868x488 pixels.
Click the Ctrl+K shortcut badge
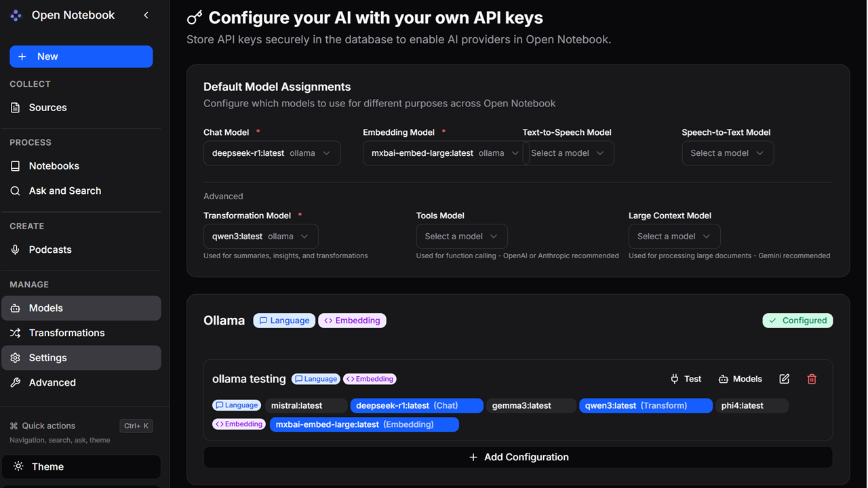[x=136, y=426]
